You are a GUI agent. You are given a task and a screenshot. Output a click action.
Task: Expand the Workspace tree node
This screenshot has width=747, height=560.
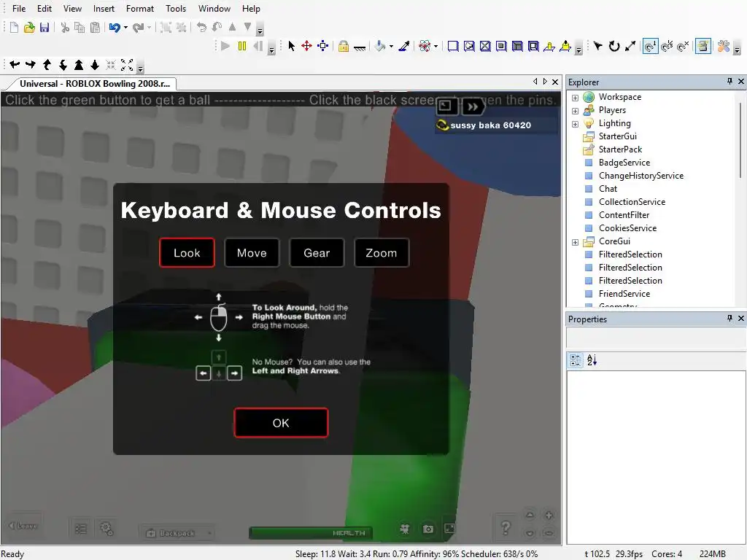coord(575,98)
